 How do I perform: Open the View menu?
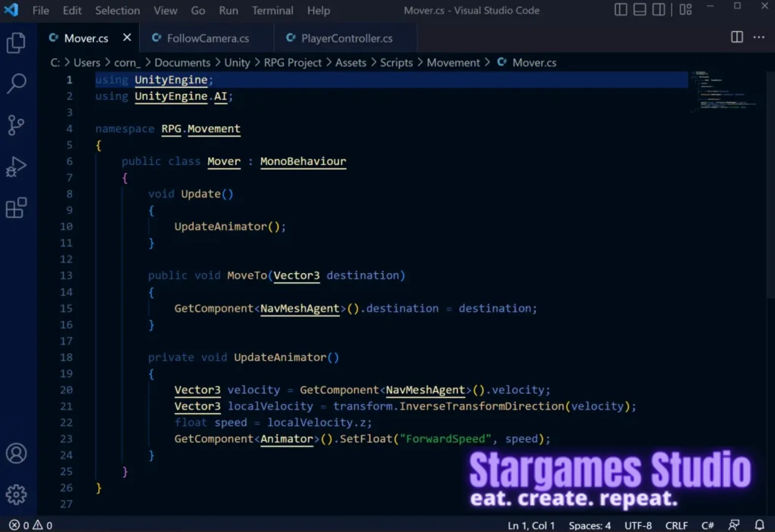(x=165, y=10)
